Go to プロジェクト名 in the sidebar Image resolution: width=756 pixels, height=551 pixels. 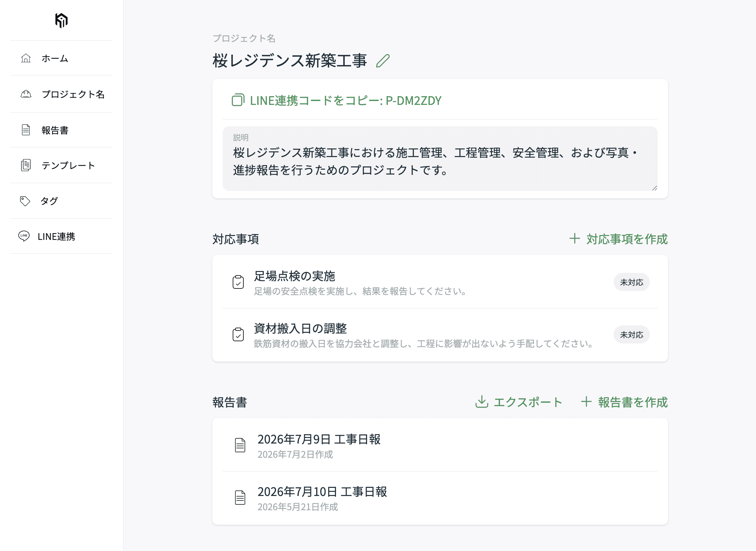pyautogui.click(x=62, y=94)
